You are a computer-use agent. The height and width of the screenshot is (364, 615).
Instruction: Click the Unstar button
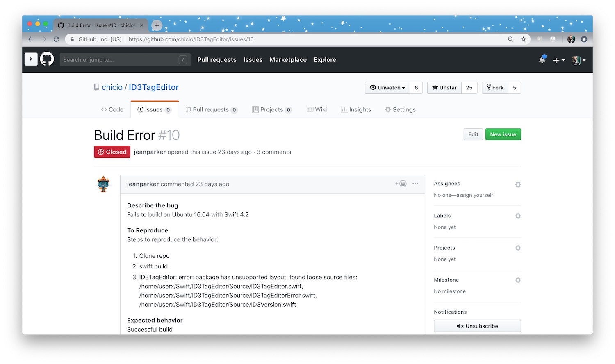click(444, 88)
